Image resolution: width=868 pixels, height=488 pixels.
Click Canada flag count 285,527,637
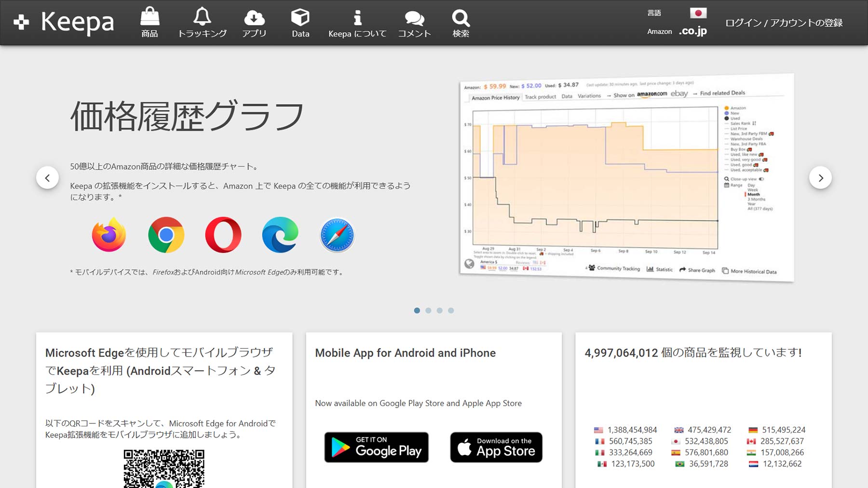(x=775, y=441)
